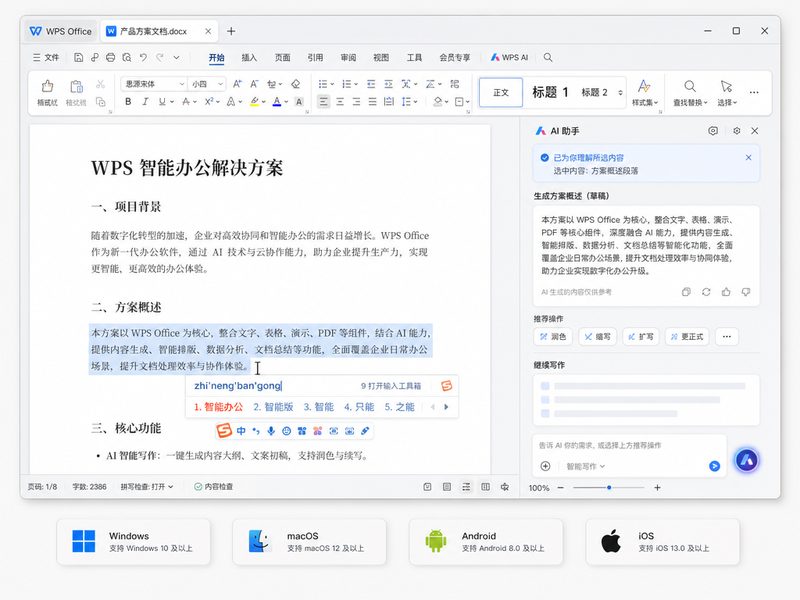This screenshot has height=600, width=800.
Task: Open numbered list style dropdown
Action: click(356, 84)
